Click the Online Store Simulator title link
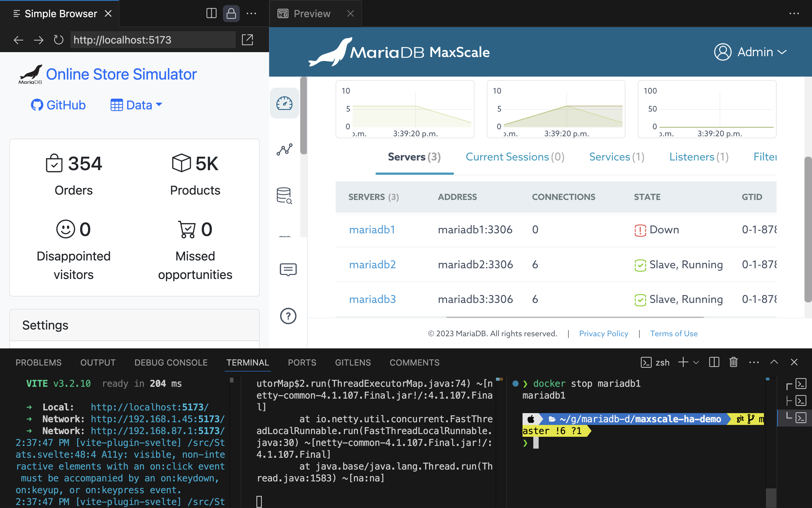 coord(121,74)
